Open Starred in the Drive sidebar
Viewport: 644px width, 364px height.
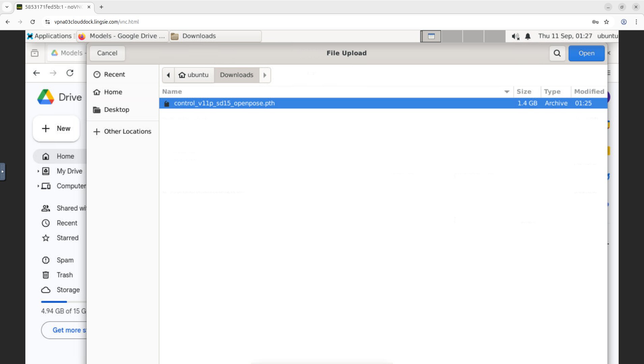[67, 238]
